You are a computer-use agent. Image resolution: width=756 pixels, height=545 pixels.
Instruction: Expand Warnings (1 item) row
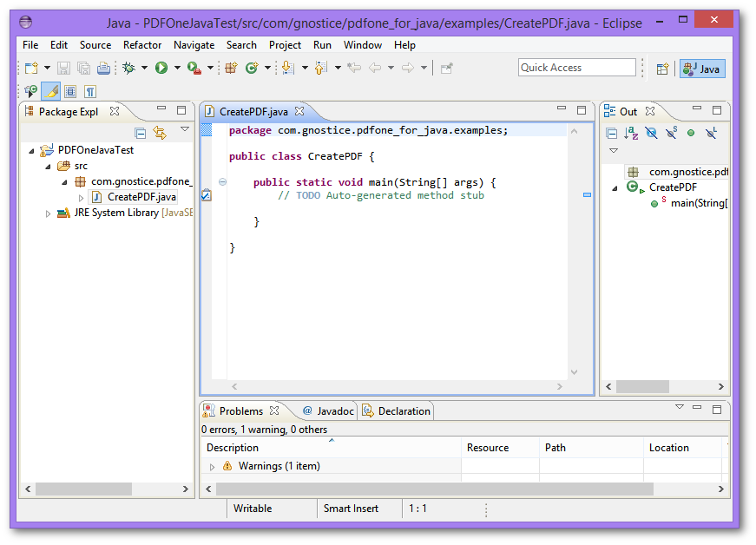[x=212, y=466]
